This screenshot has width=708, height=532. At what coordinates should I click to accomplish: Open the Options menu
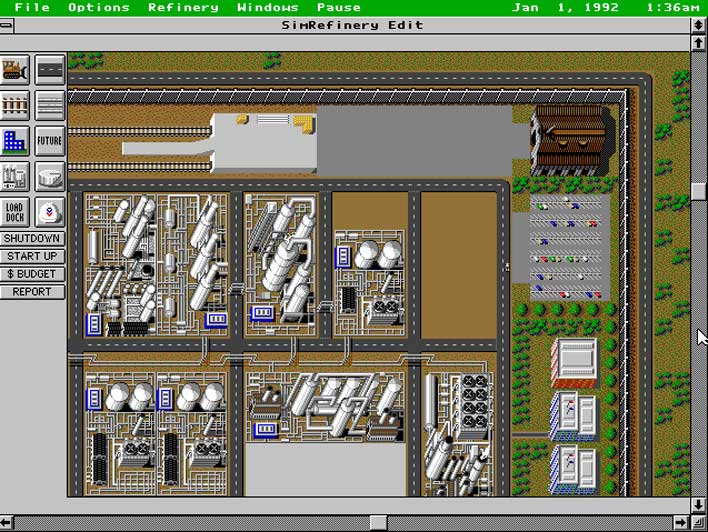(99, 8)
